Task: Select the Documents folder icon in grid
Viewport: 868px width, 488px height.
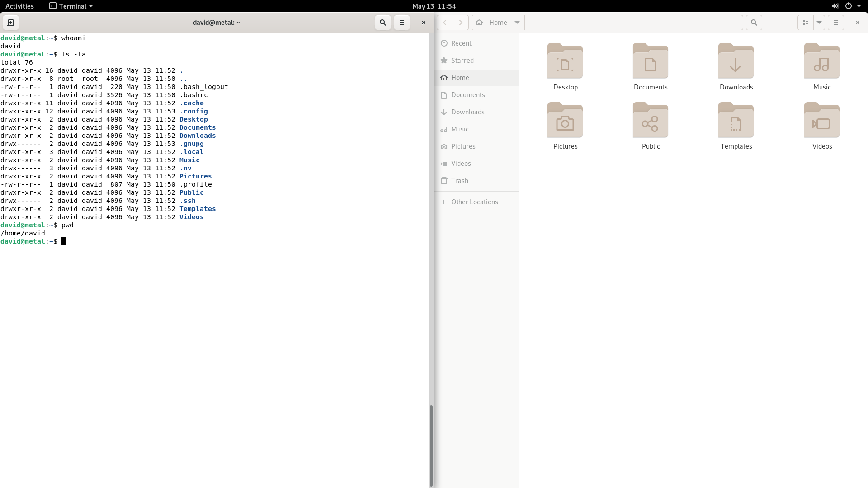Action: [651, 61]
